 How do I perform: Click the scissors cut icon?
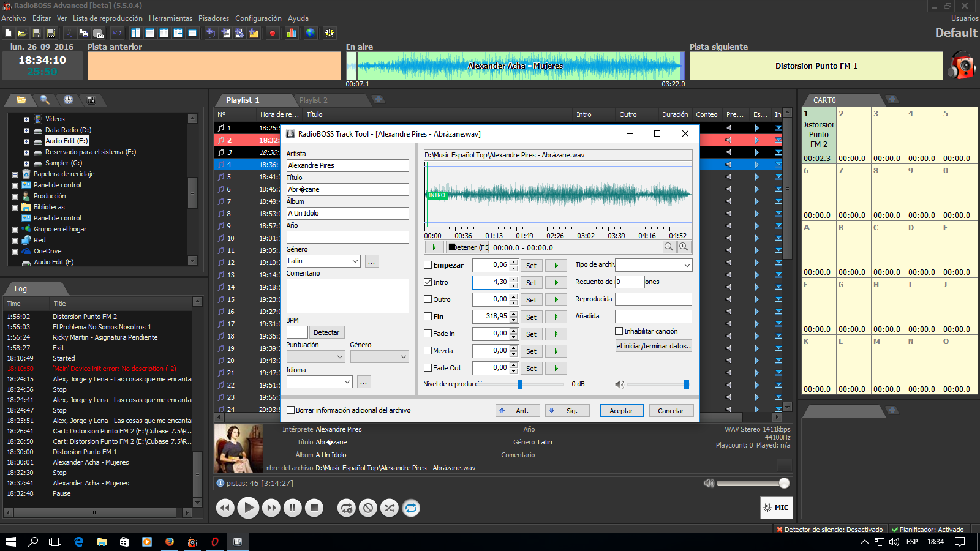(x=69, y=33)
